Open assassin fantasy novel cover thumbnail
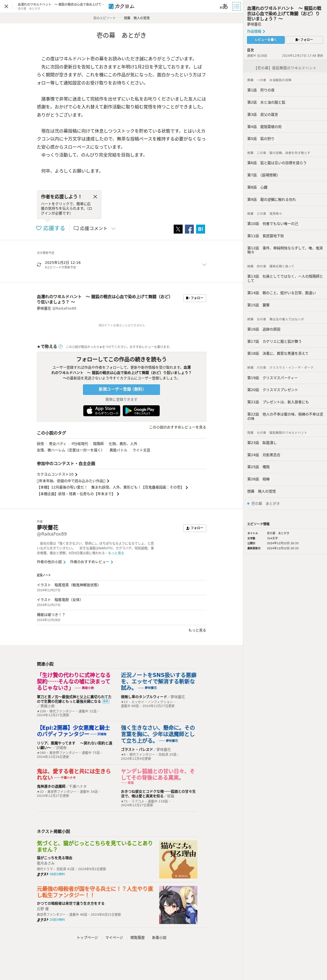327x980 pixels. tap(178, 905)
